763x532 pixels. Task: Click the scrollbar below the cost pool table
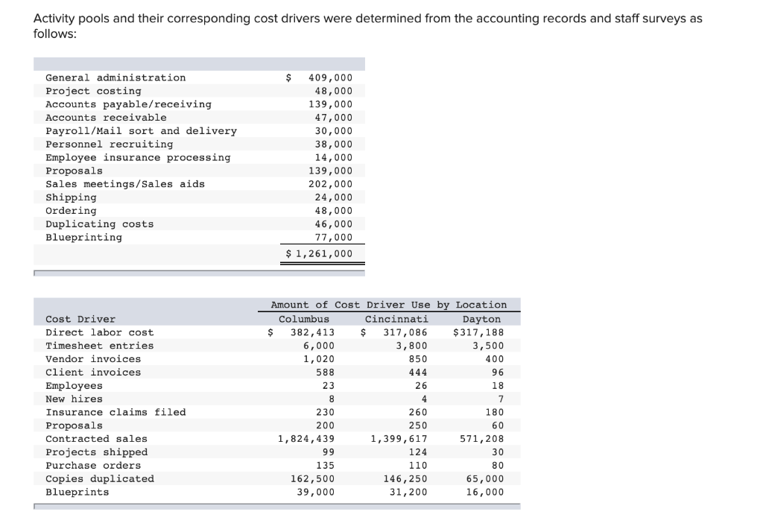[x=199, y=273]
